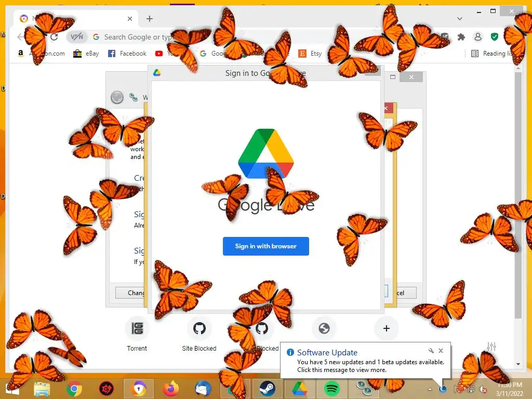This screenshot has width=532, height=399.
Task: Open new tab page customize sliders icon
Action: tap(491, 347)
